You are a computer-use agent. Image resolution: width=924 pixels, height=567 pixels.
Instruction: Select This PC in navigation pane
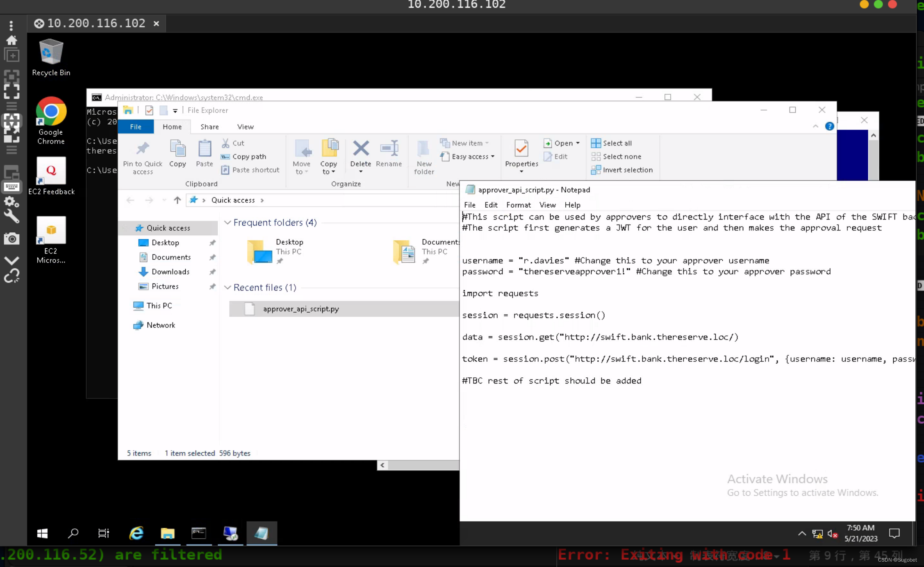159,306
